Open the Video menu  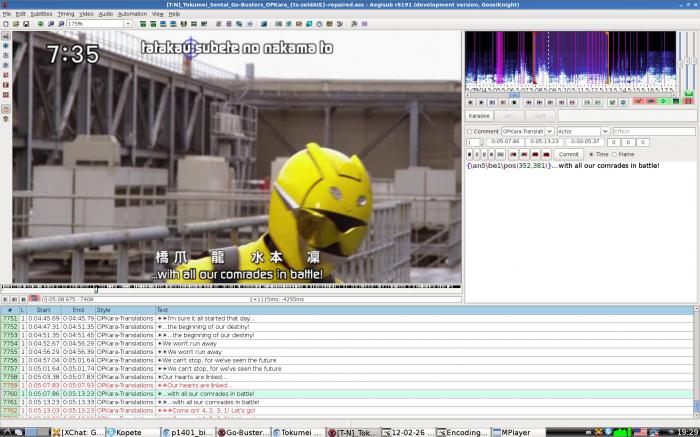86,14
